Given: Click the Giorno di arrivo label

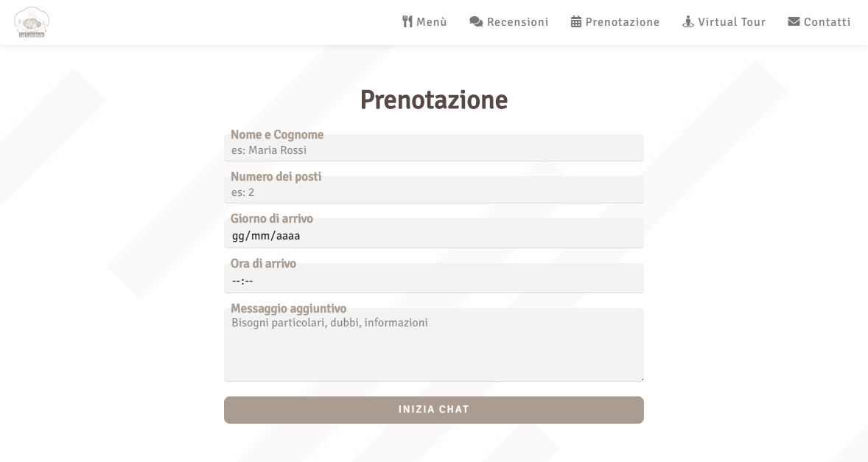Looking at the screenshot, I should click(272, 219).
